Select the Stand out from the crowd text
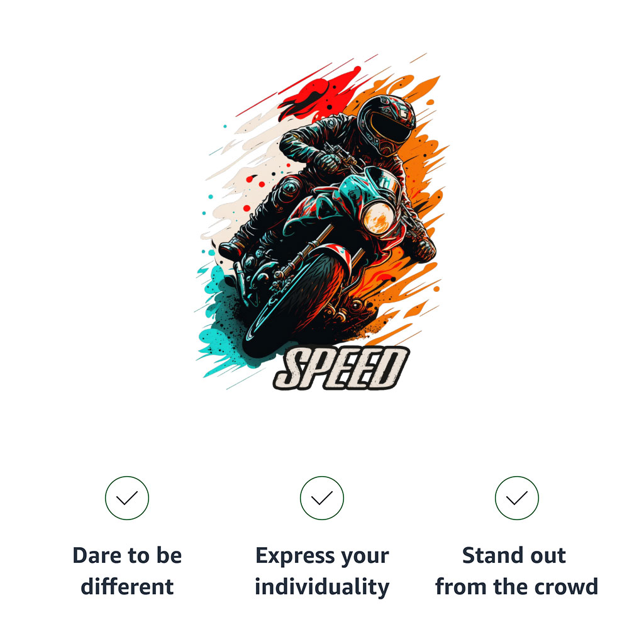This screenshot has width=644, height=644. pos(516,571)
